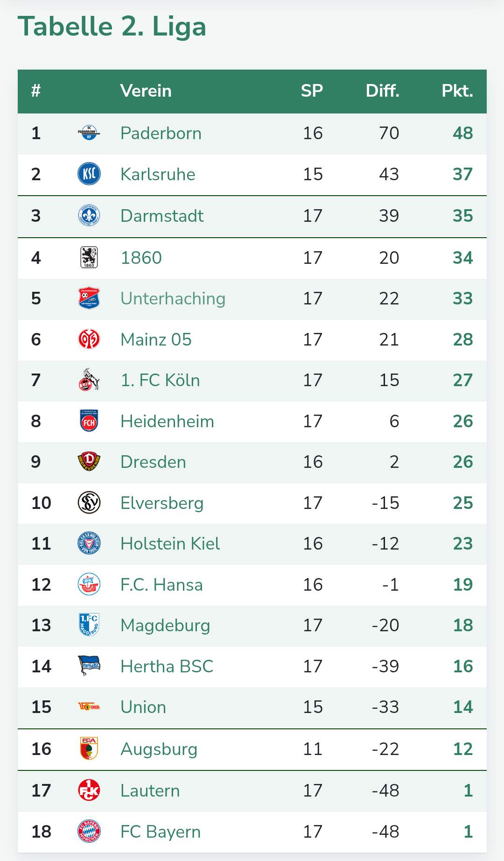Open the Holstein Kiel team link
Viewport: 504px width, 861px height.
(x=170, y=544)
